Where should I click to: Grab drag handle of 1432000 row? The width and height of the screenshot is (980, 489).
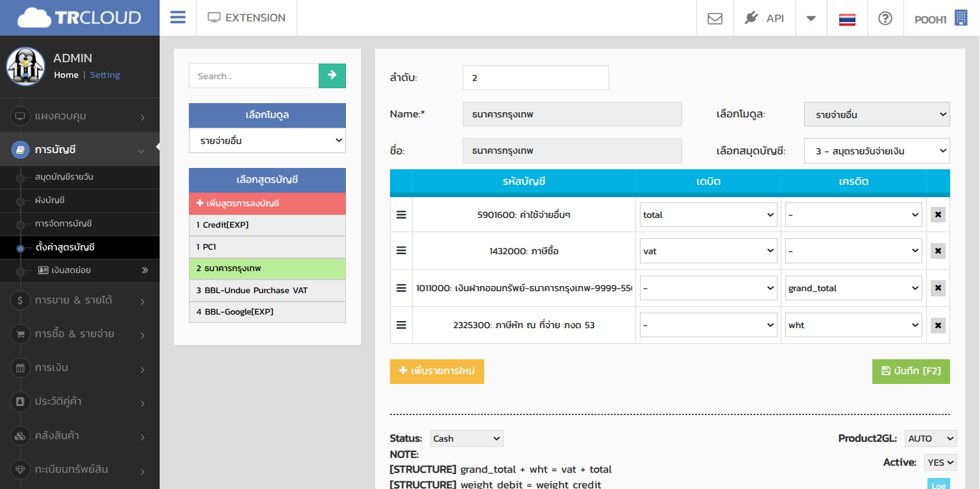point(401,251)
